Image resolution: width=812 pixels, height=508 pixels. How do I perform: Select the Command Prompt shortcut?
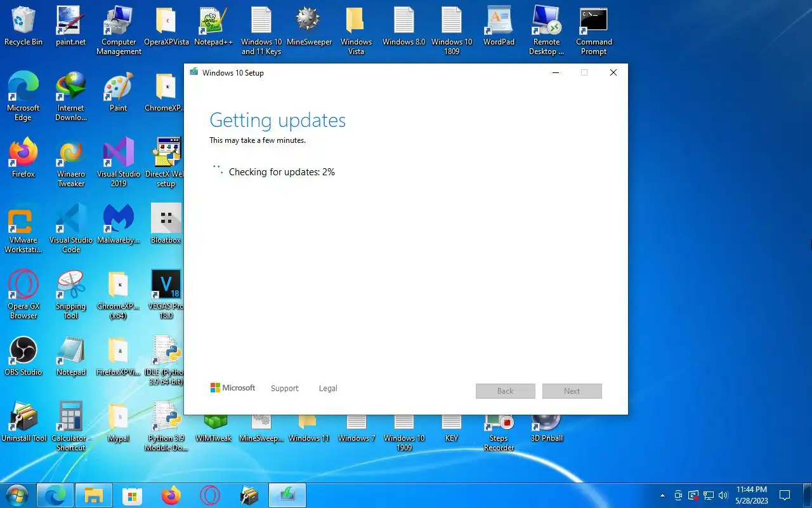click(x=594, y=31)
